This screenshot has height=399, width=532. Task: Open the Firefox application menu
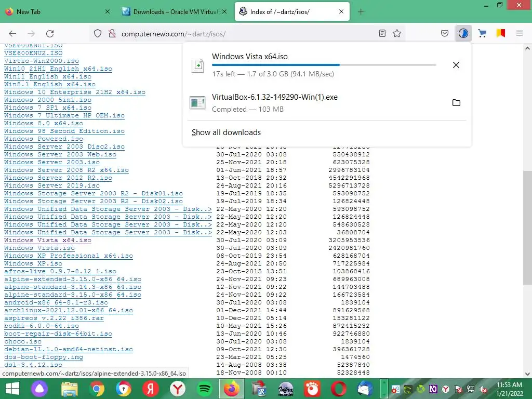click(x=519, y=33)
